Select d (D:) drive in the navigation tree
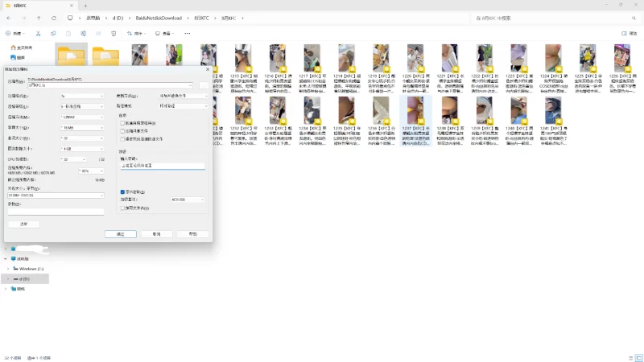 point(25,279)
